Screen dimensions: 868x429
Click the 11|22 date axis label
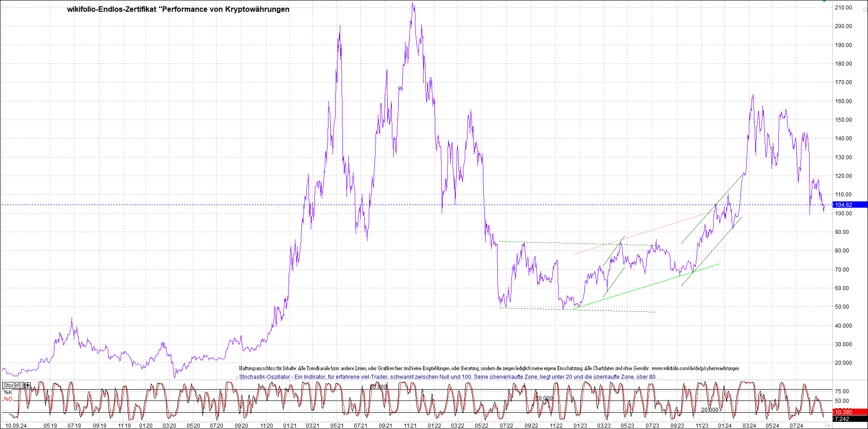[x=556, y=426]
